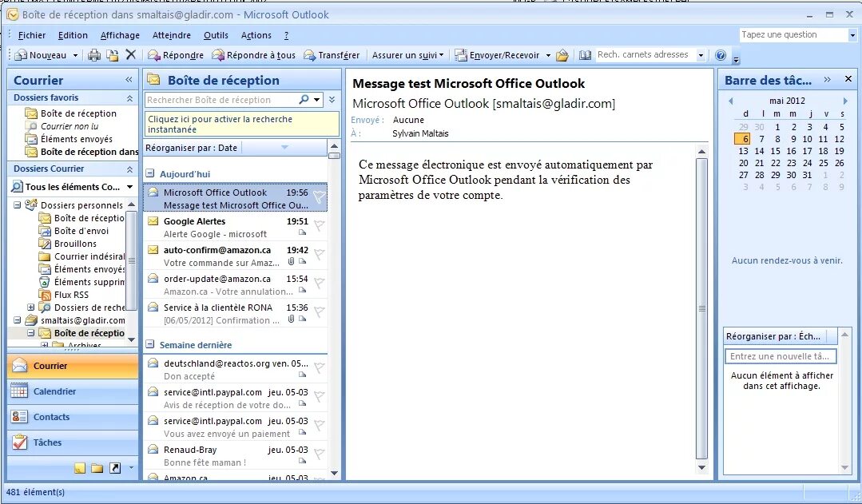The image size is (862, 504).
Task: Expand the query builder double chevron
Action: (332, 100)
